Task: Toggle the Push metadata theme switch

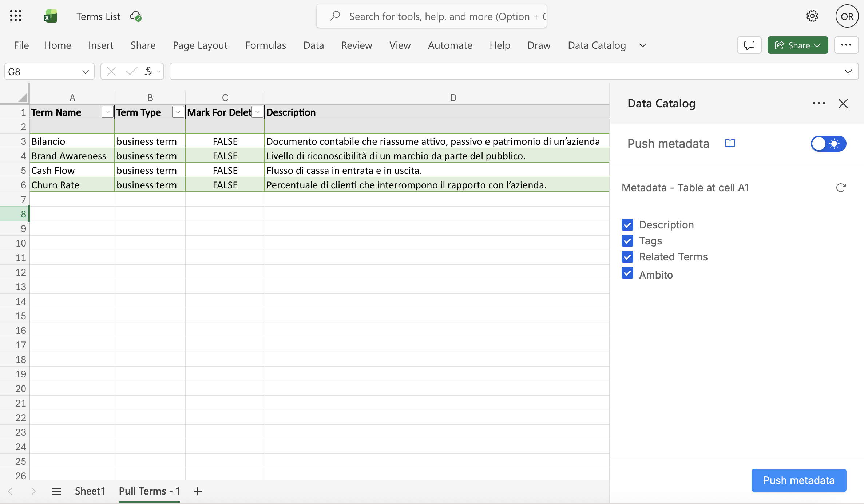Action: pos(828,143)
